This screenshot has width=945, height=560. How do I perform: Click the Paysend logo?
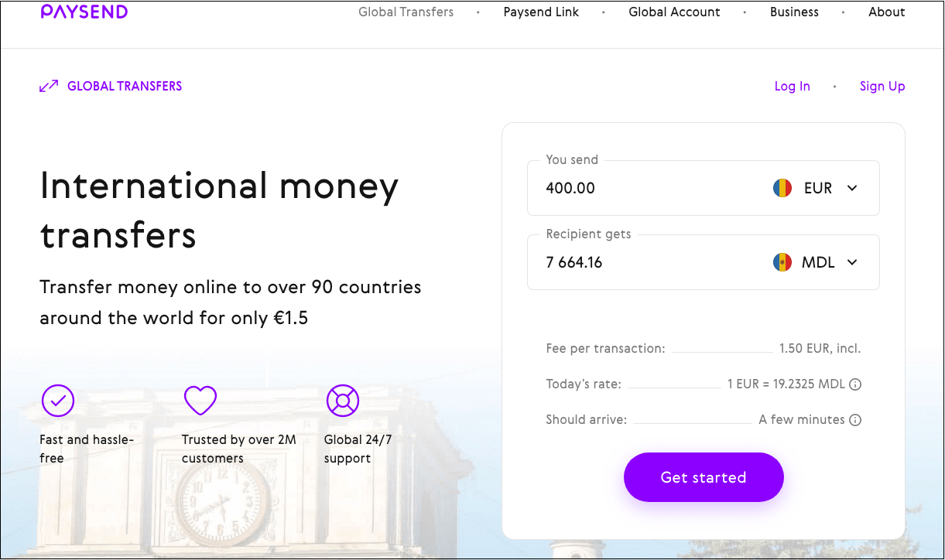coord(84,12)
